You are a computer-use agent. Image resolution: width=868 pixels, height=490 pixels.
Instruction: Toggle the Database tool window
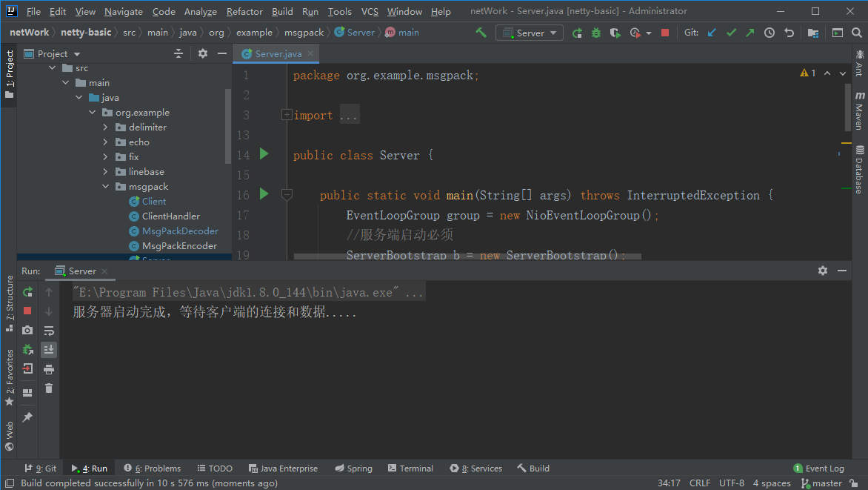point(859,169)
